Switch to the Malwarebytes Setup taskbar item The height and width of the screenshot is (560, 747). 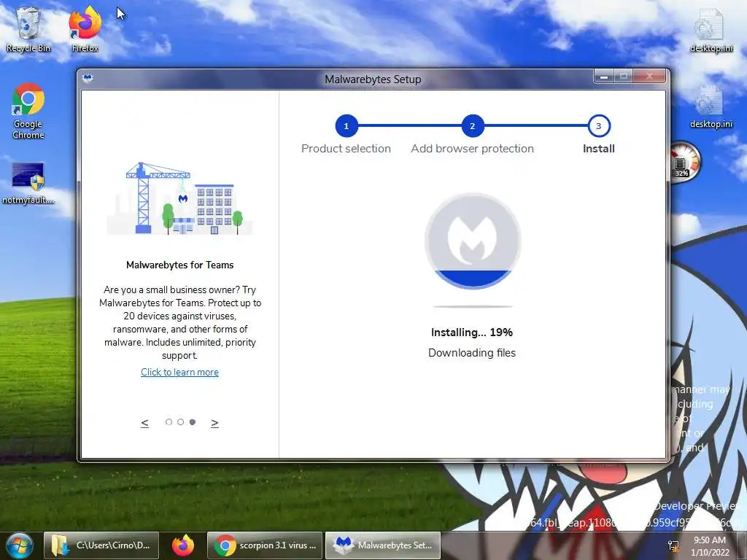pyautogui.click(x=383, y=545)
